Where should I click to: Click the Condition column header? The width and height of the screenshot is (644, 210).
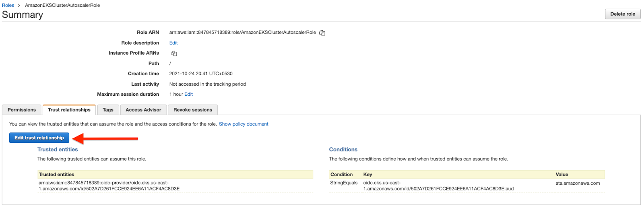pyautogui.click(x=341, y=174)
